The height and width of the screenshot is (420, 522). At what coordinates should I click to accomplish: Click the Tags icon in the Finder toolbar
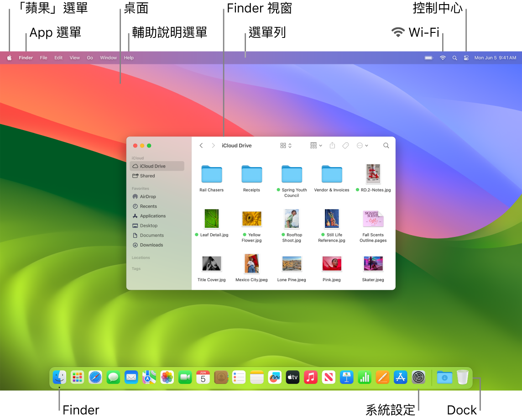tap(345, 145)
